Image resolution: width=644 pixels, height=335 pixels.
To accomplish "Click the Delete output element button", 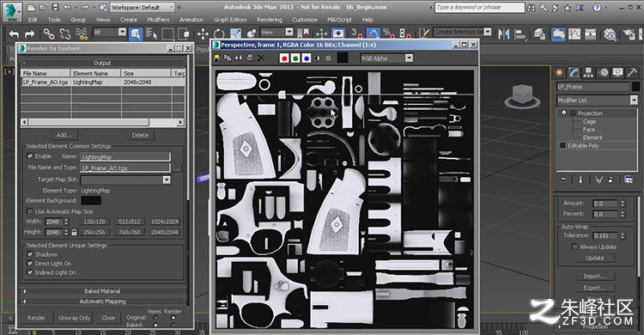I will tap(140, 135).
